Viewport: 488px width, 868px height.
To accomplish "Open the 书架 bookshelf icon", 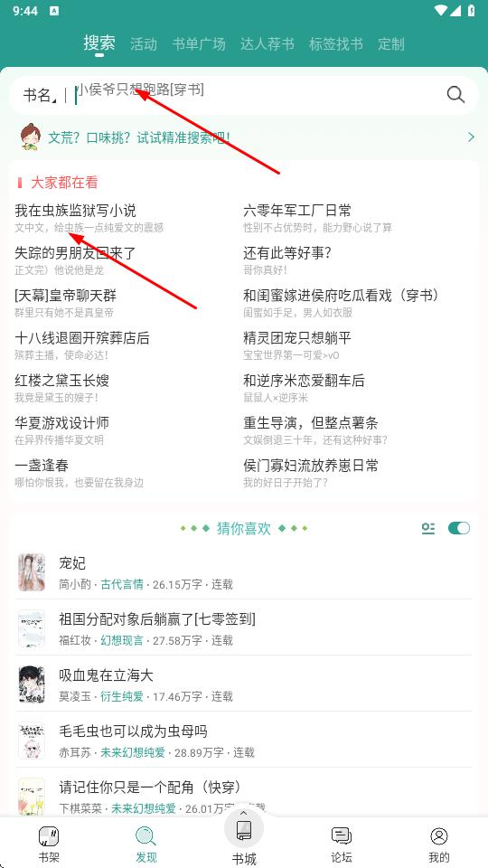I will tap(49, 835).
